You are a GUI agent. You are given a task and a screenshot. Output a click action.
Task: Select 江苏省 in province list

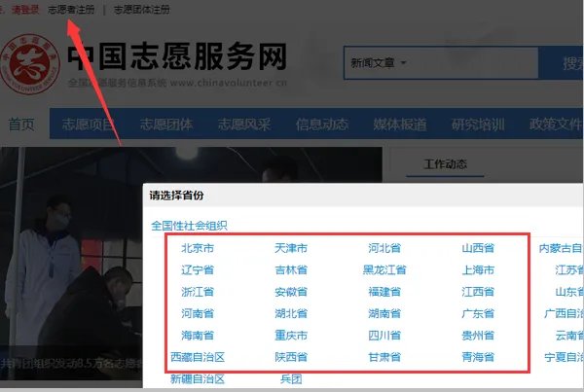pyautogui.click(x=568, y=269)
